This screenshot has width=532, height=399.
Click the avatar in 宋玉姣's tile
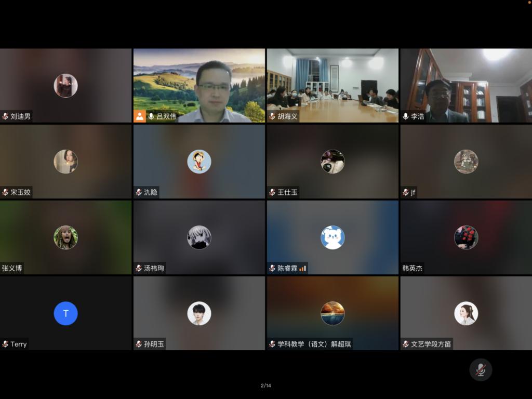click(66, 162)
